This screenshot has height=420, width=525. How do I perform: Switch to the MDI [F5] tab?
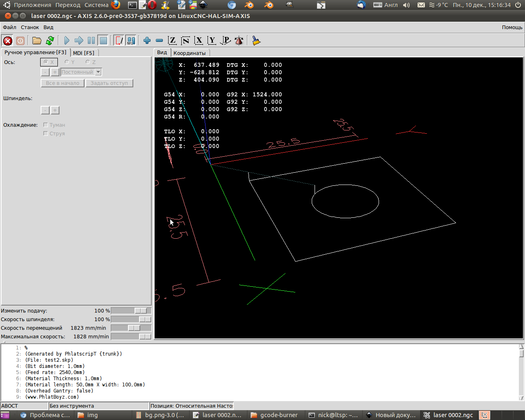click(x=84, y=53)
